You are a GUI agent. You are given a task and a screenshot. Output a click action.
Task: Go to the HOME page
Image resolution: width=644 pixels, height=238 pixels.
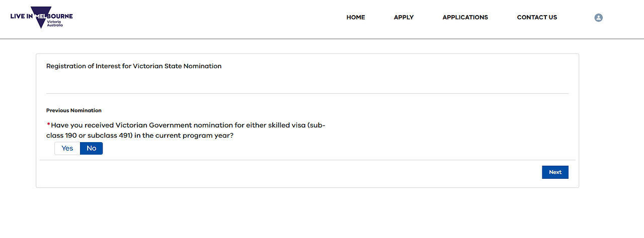click(356, 17)
